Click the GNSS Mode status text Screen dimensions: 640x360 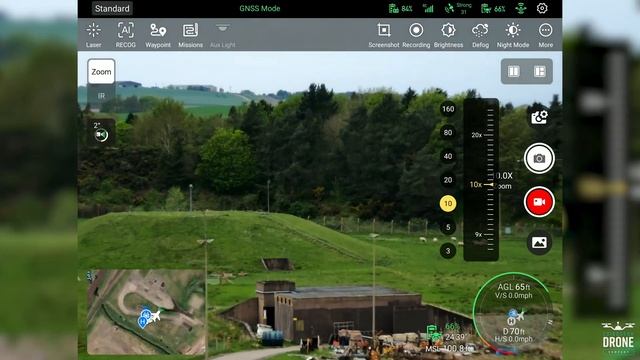point(260,8)
